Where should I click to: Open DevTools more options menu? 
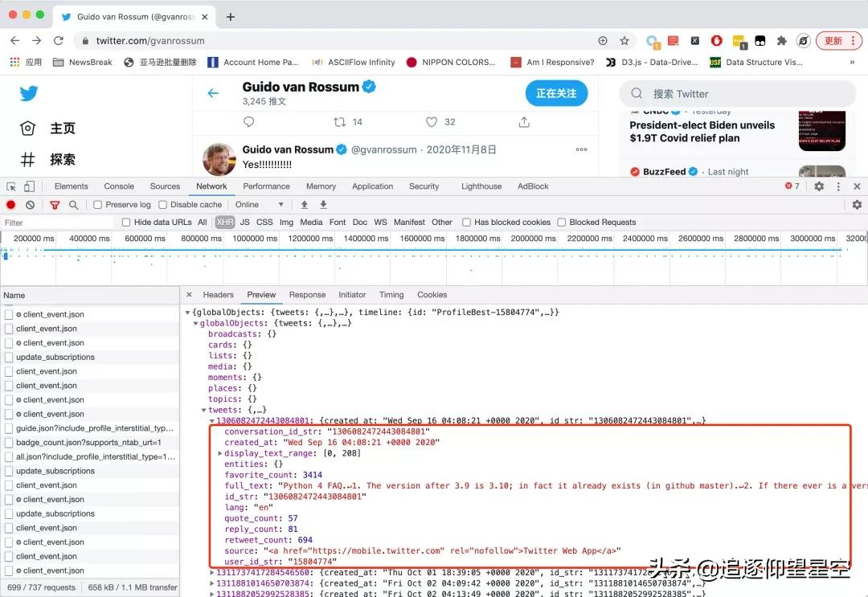(838, 186)
